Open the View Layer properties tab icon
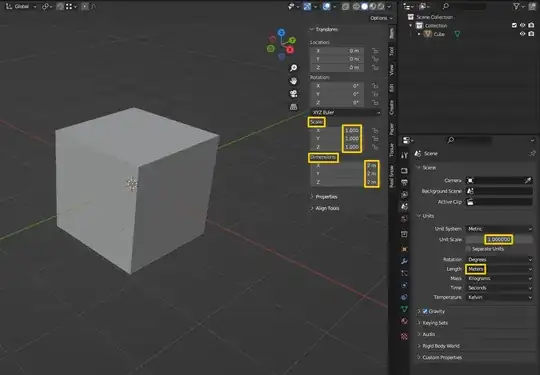This screenshot has height=375, width=540. click(405, 195)
